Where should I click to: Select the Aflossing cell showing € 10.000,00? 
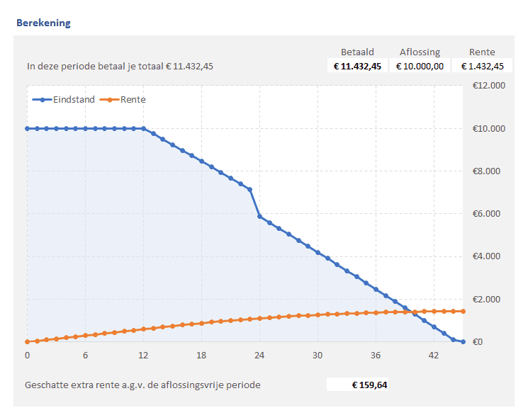420,66
